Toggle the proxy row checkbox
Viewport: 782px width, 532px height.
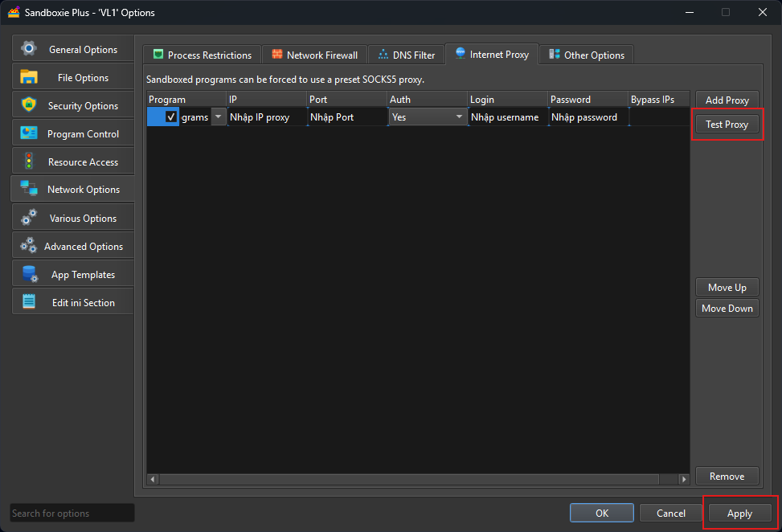pyautogui.click(x=171, y=117)
